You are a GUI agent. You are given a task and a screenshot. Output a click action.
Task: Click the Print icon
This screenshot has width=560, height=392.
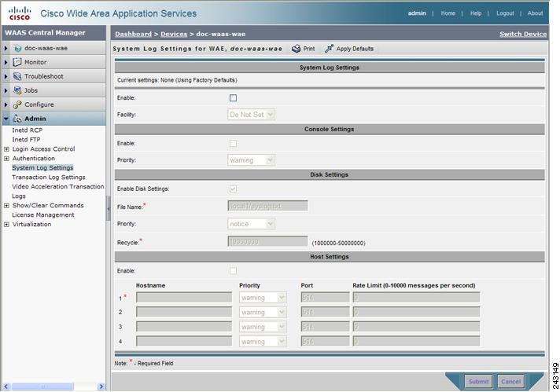coord(296,49)
